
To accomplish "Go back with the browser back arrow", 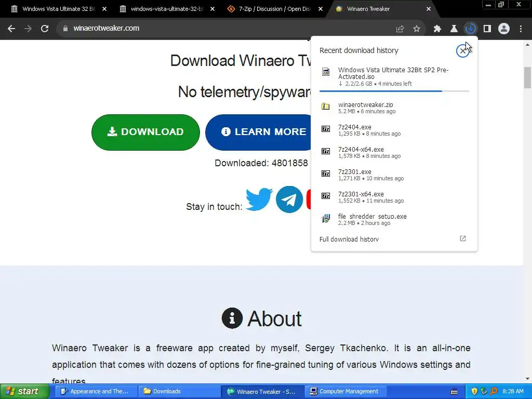I will (11, 29).
